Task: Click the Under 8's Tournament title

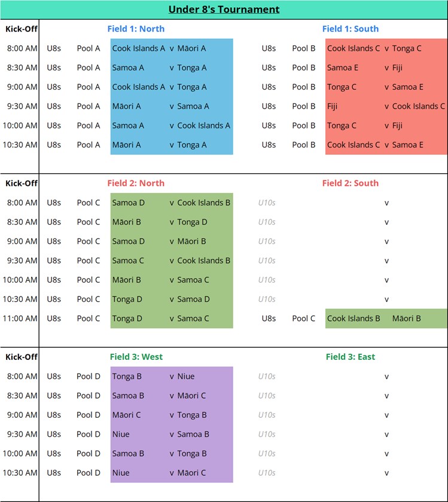Action: [224, 9]
